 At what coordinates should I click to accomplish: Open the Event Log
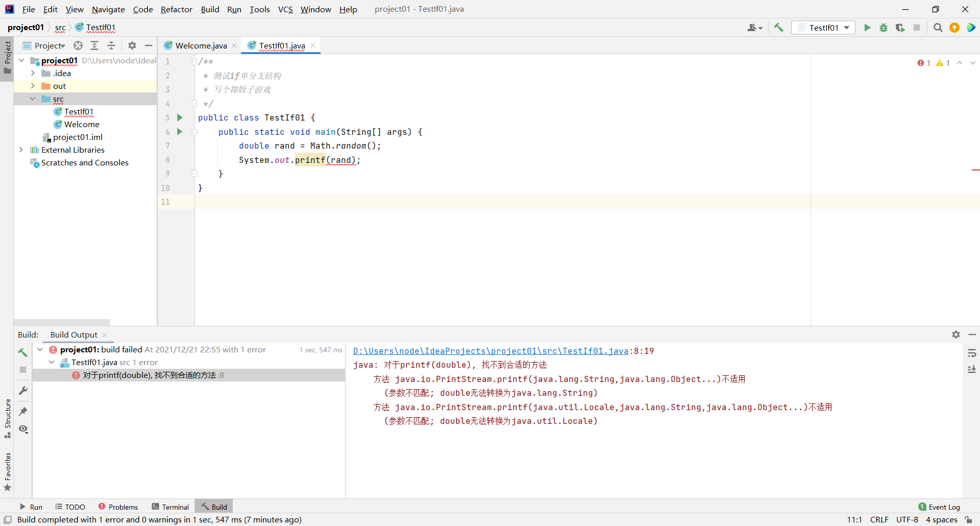tap(939, 507)
